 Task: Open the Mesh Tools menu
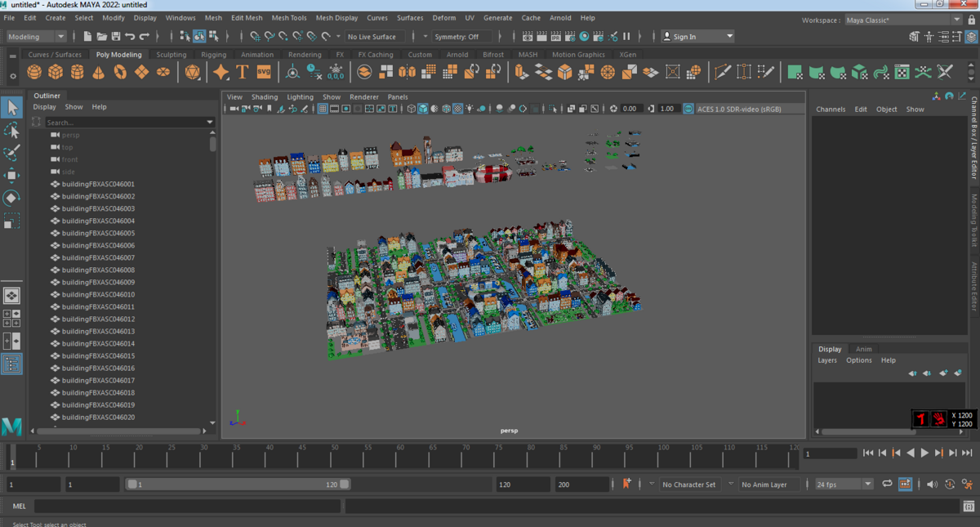click(289, 18)
